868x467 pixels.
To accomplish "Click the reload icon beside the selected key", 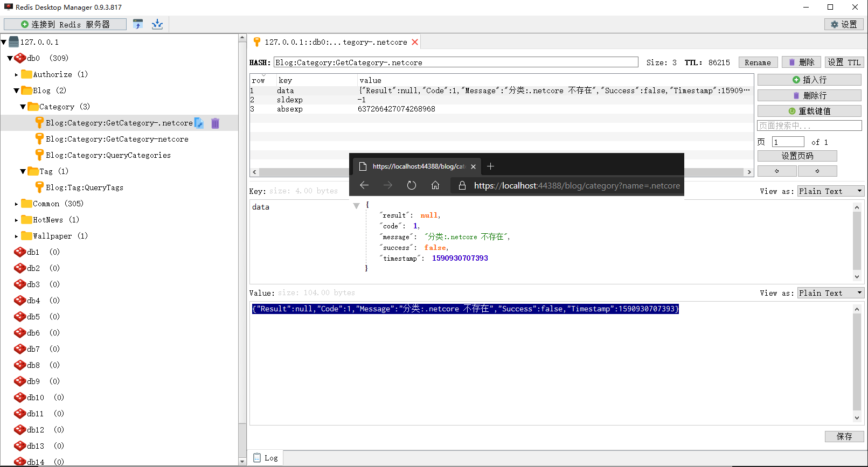I will (199, 123).
